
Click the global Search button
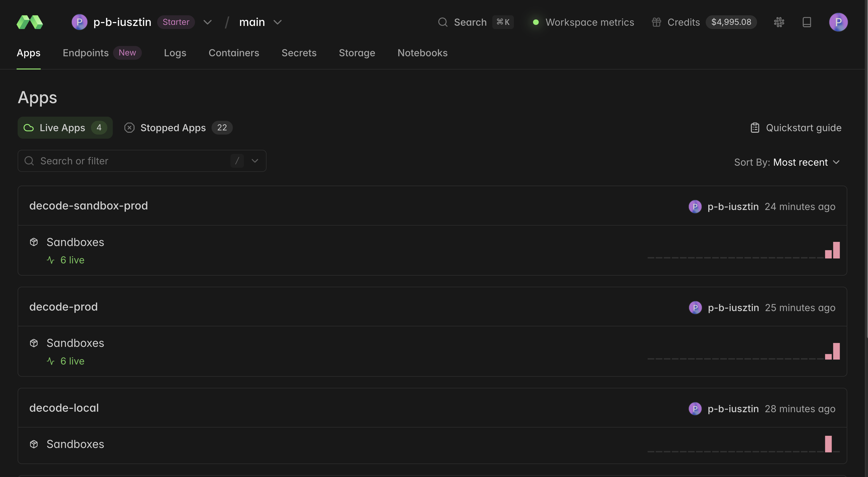tap(476, 22)
